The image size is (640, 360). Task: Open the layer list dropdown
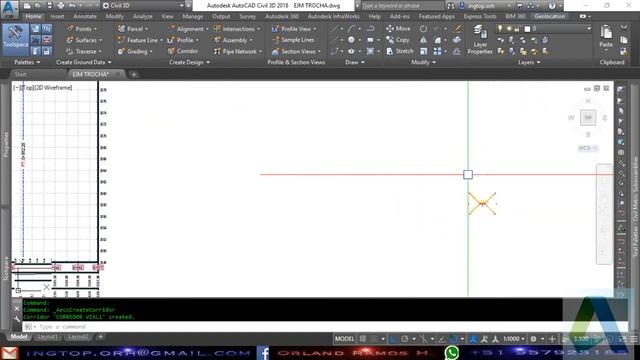pyautogui.click(x=589, y=29)
